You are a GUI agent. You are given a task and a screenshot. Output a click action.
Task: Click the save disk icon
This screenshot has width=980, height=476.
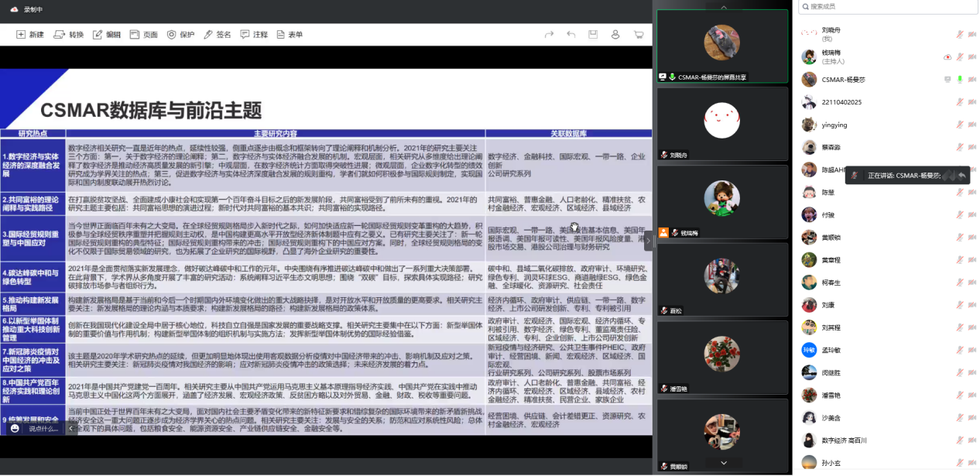593,35
